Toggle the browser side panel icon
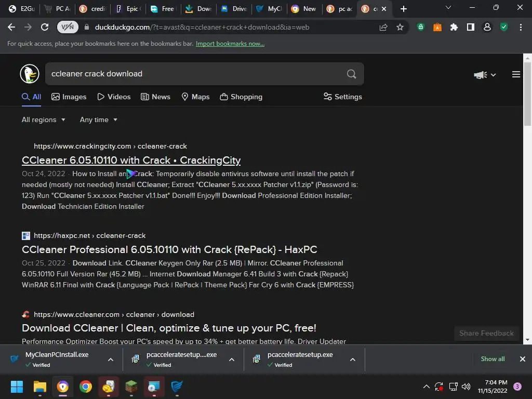The width and height of the screenshot is (532, 399). pos(471,27)
